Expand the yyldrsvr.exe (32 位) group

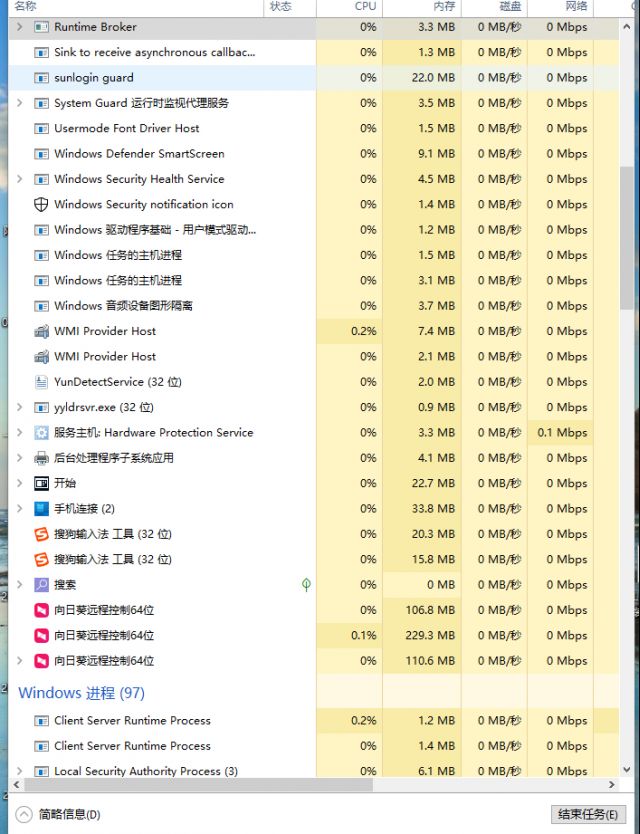tap(20, 407)
